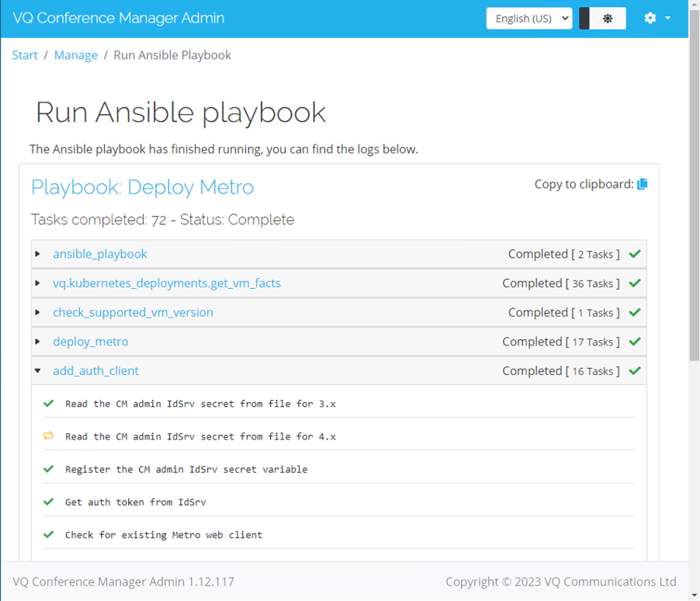Click green checkmark beside Get auth token
The height and width of the screenshot is (601, 700).
click(48, 502)
